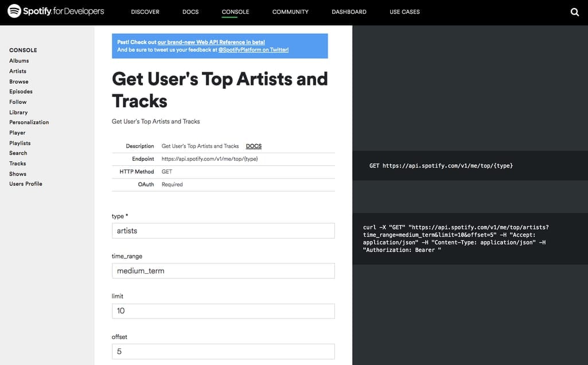Open Search in the console sidebar

tap(18, 153)
